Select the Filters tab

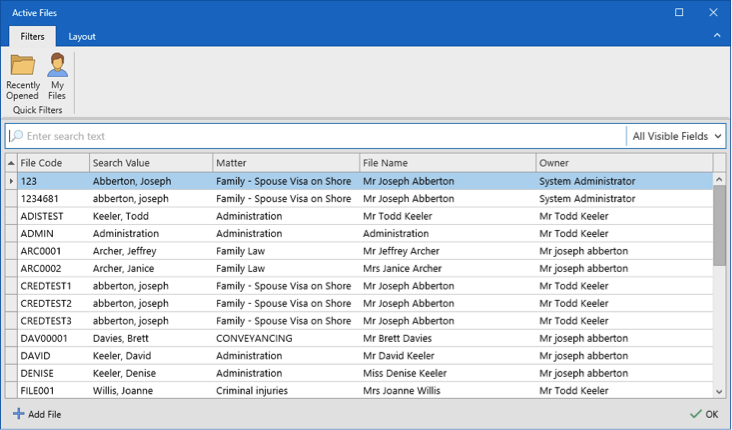point(32,36)
